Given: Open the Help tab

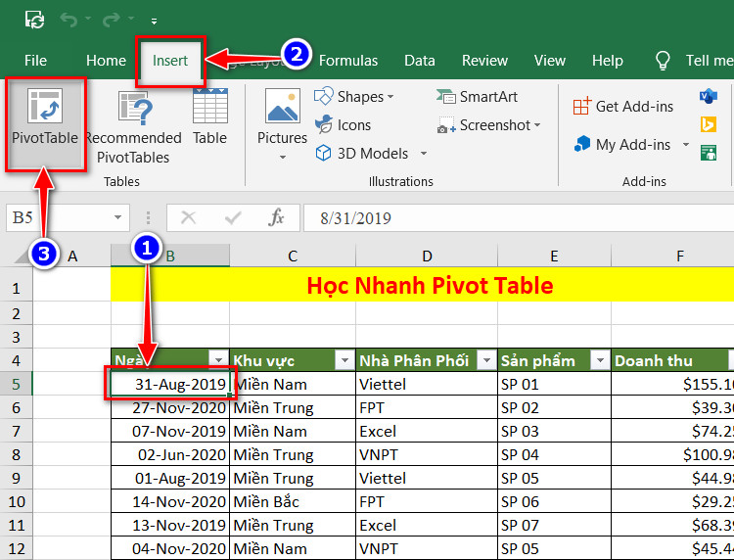Looking at the screenshot, I should (x=607, y=61).
